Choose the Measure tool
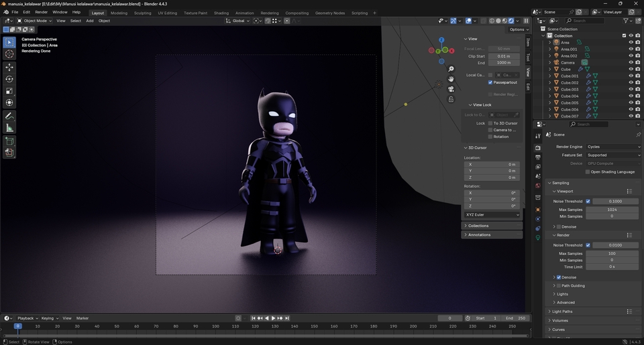This screenshot has width=644, height=345. (9, 128)
